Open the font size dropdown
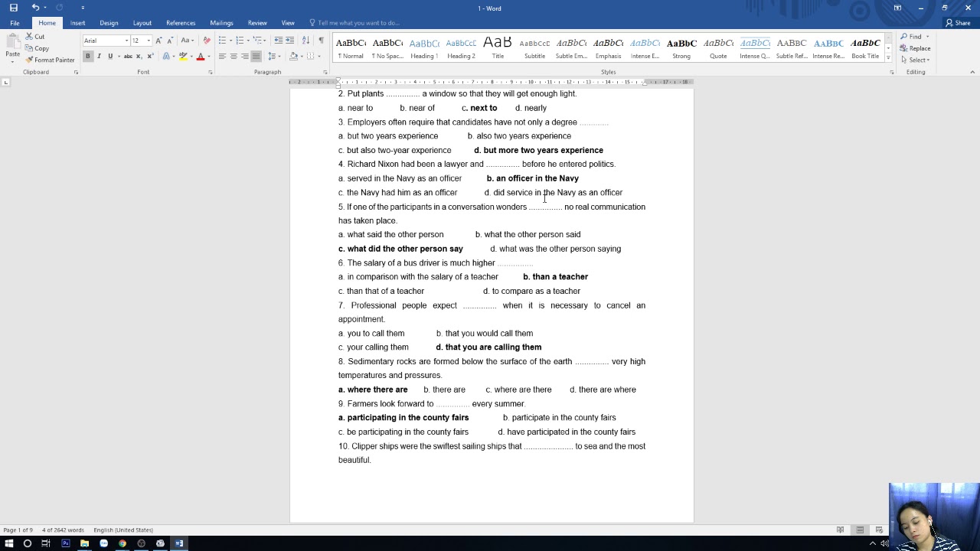 [149, 41]
